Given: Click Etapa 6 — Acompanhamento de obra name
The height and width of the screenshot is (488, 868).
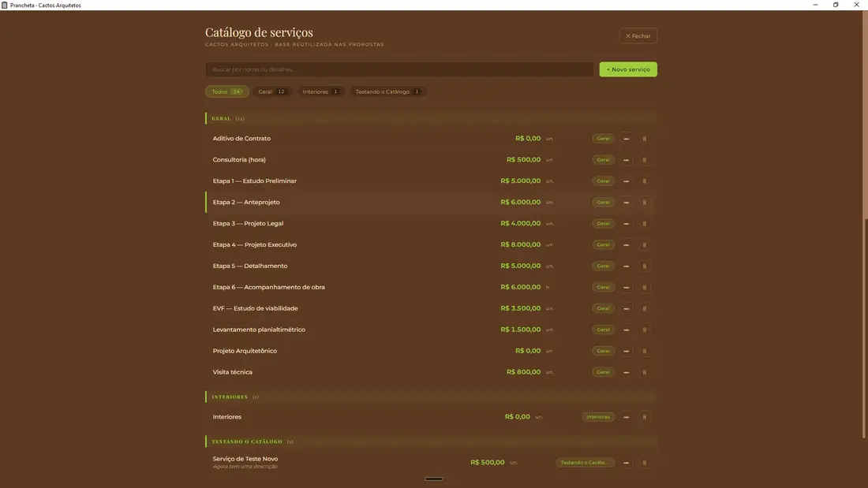Looking at the screenshot, I should point(268,287).
